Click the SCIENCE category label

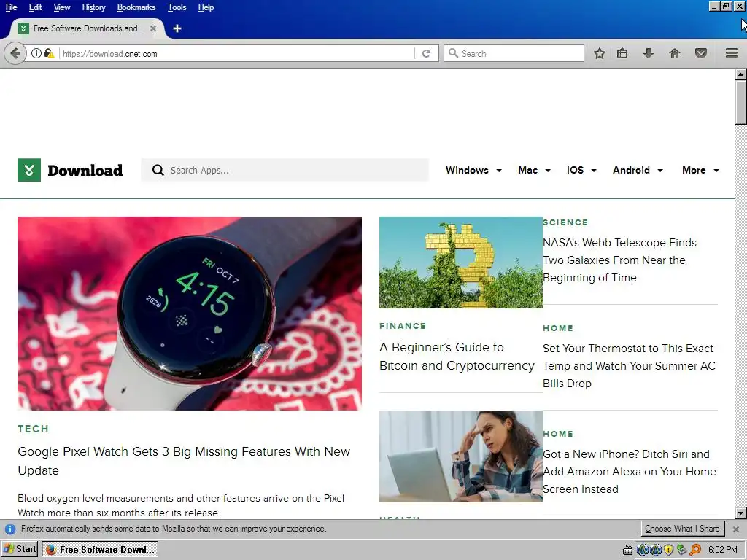point(565,222)
